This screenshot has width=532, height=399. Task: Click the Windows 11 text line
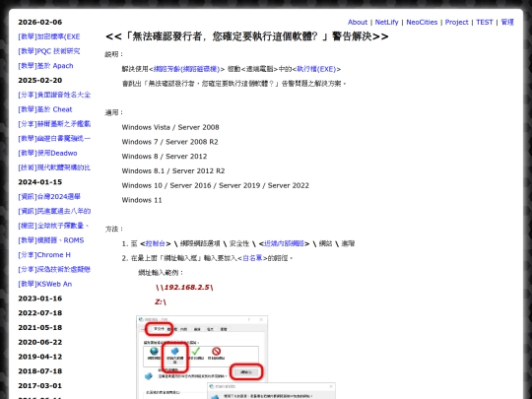pos(142,200)
